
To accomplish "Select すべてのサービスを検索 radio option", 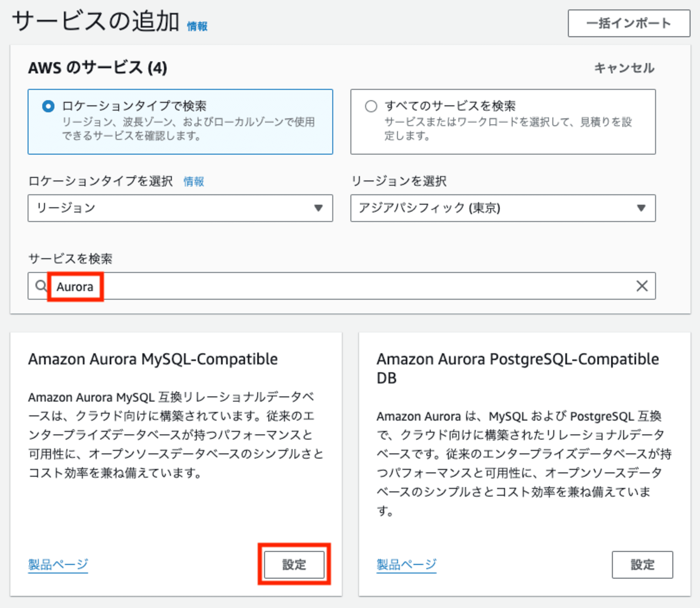I will [x=371, y=106].
